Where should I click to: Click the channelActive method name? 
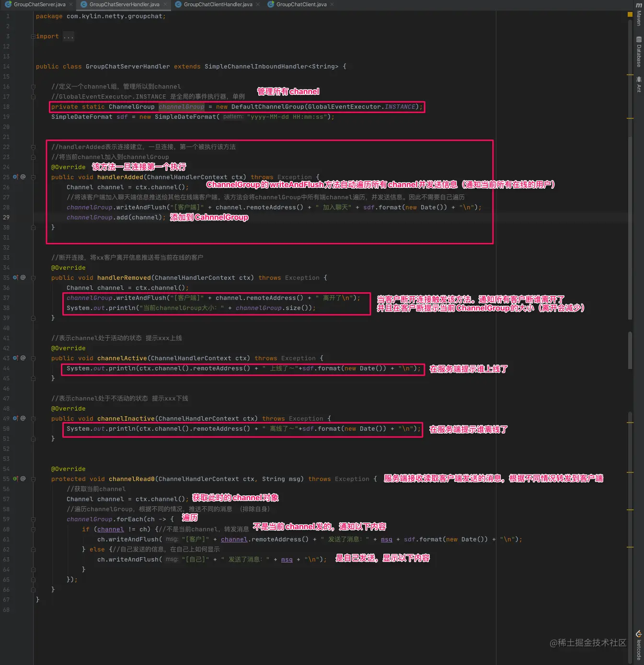(122, 358)
